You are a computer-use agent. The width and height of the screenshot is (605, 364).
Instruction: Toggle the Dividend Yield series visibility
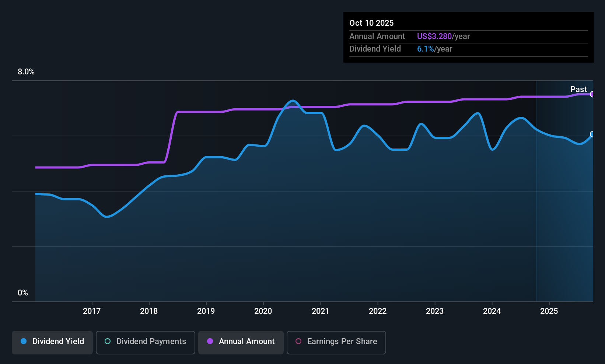pyautogui.click(x=52, y=342)
